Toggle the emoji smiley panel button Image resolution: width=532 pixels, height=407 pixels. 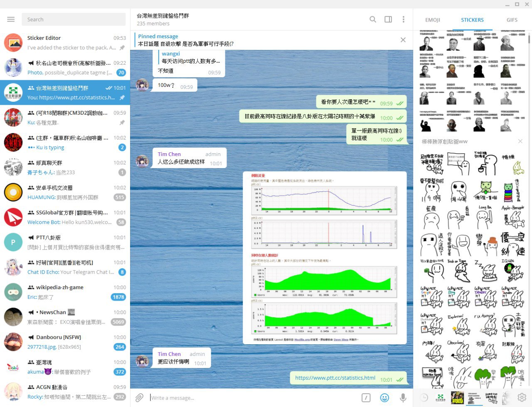click(x=384, y=397)
